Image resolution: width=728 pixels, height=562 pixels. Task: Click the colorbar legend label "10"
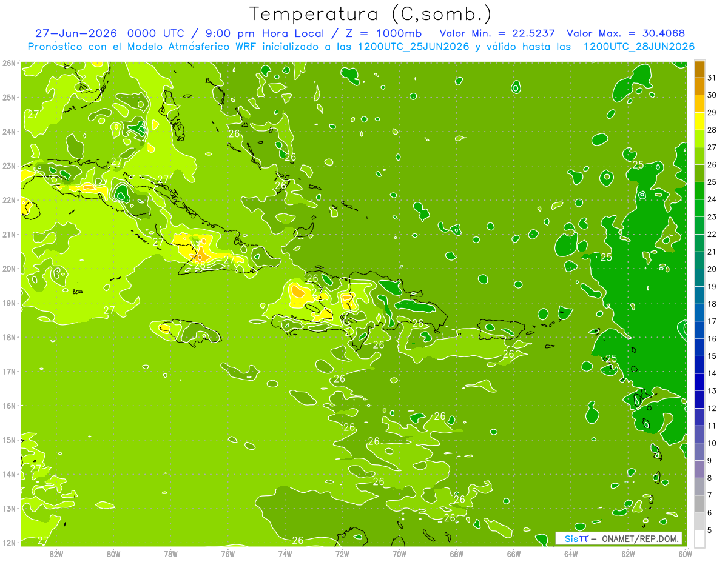click(712, 443)
